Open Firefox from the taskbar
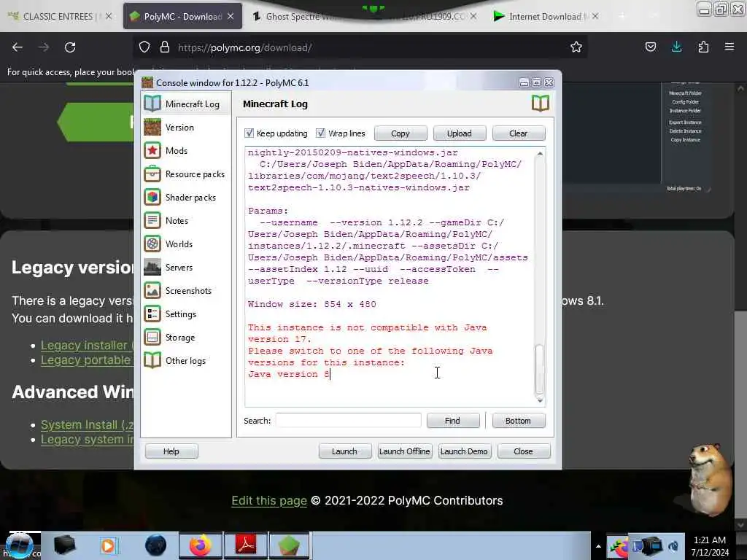Viewport: 747px width, 560px height. [201, 545]
